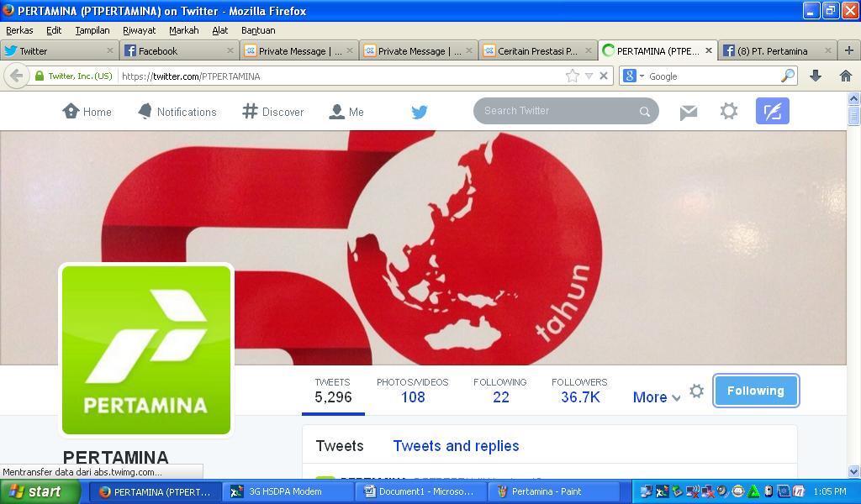The height and width of the screenshot is (504, 861).
Task: Click the scrollbar down arrow
Action: coord(853,471)
